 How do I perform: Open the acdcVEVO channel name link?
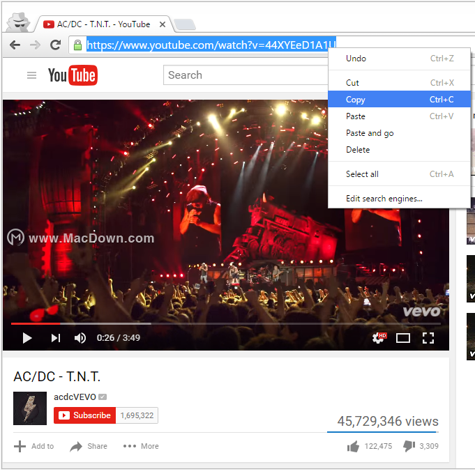click(x=75, y=397)
